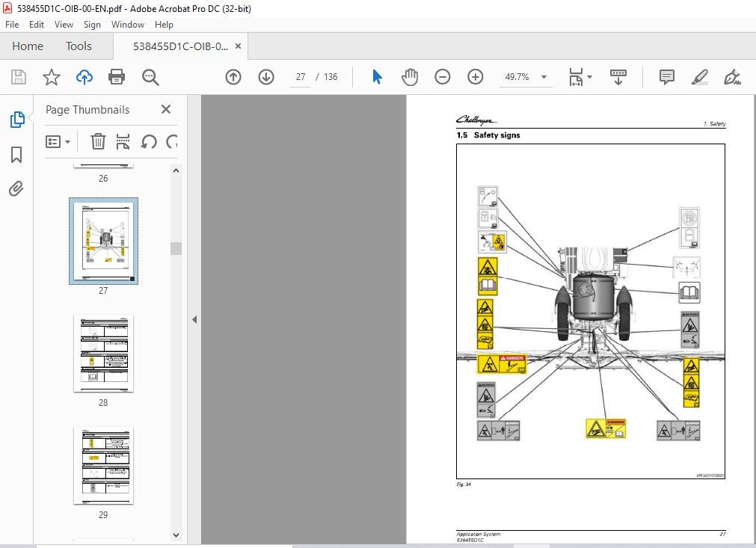Open the Help menu
This screenshot has width=756, height=548.
[164, 25]
